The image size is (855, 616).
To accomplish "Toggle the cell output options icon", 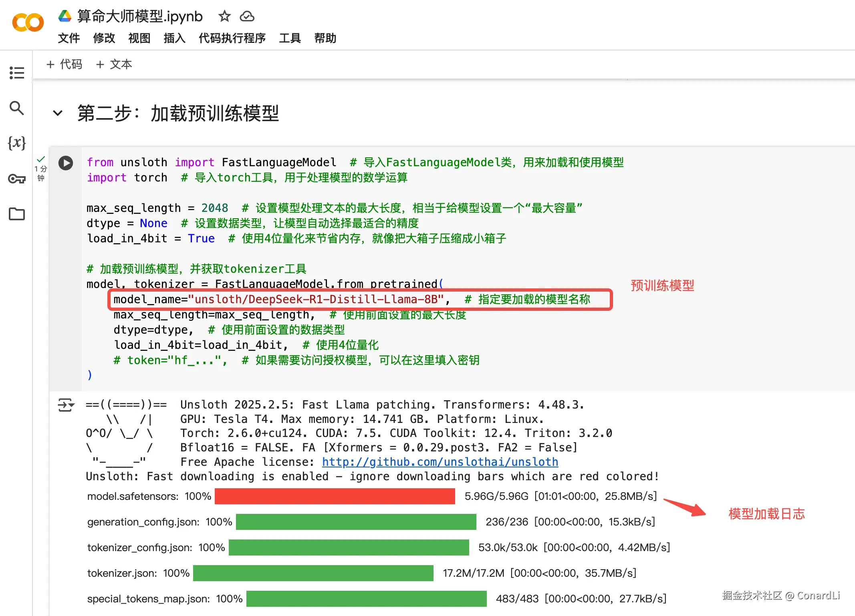I will coord(66,405).
